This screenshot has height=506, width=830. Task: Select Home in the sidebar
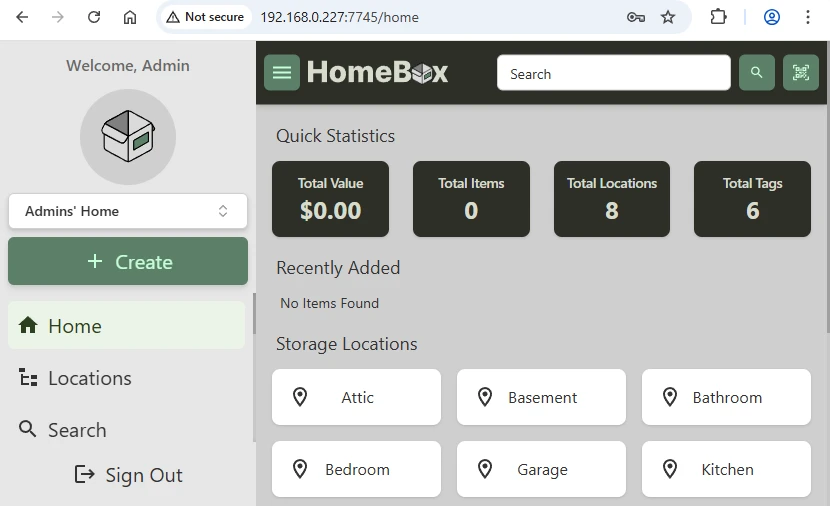127,326
